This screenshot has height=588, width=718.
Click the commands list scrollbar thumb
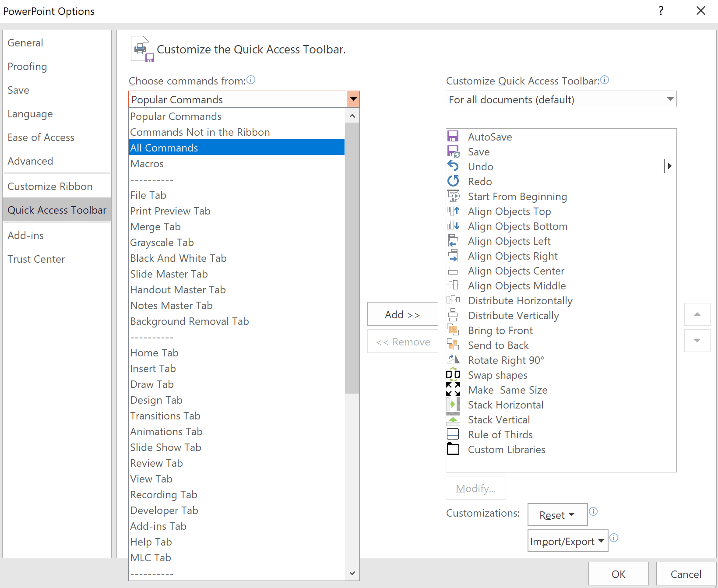coord(352,258)
